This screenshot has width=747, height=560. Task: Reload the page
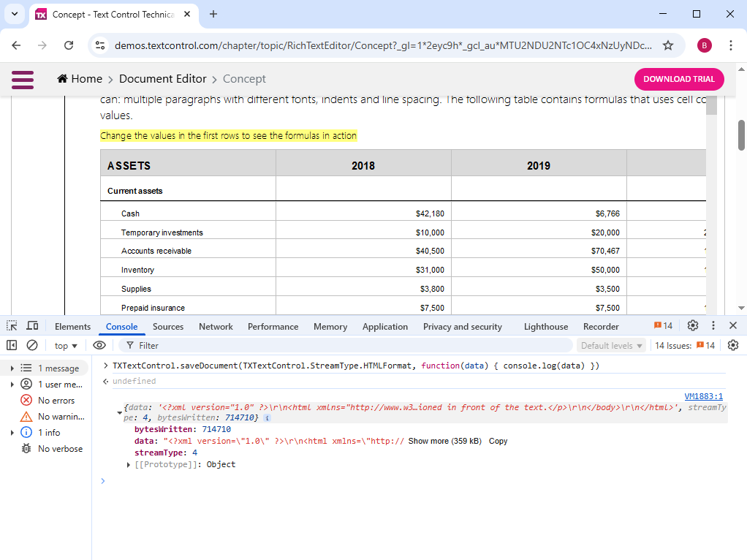[69, 45]
